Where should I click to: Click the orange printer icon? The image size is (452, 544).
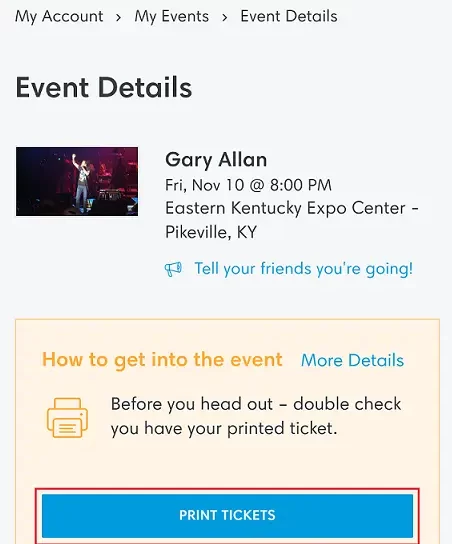coord(67,417)
